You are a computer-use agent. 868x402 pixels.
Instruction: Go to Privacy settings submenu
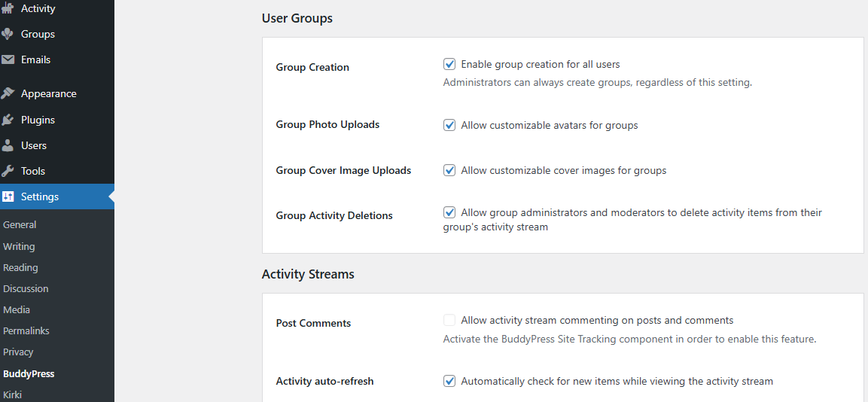point(18,352)
